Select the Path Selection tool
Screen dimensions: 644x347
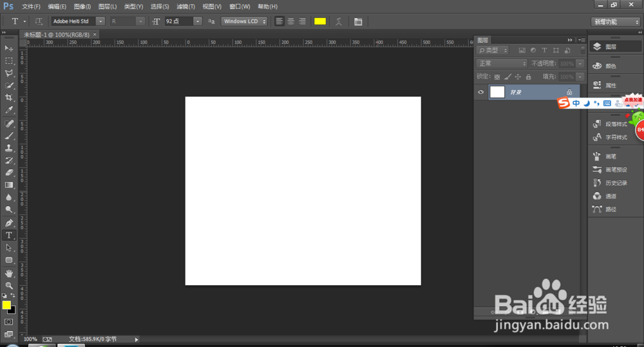coord(8,248)
